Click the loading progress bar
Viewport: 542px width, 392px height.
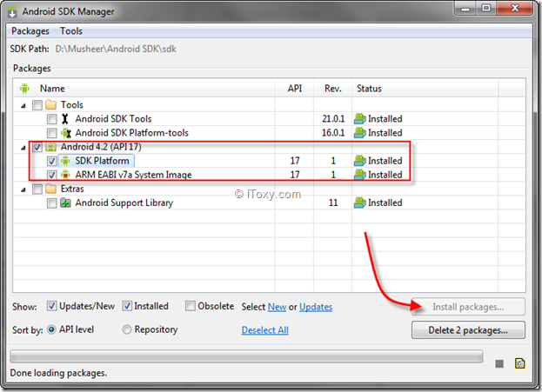[246, 356]
